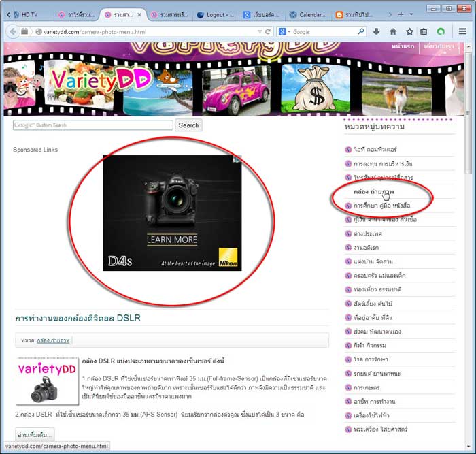Expand the URL history dropdown arrow
This screenshot has height=454, width=476.
click(260, 31)
